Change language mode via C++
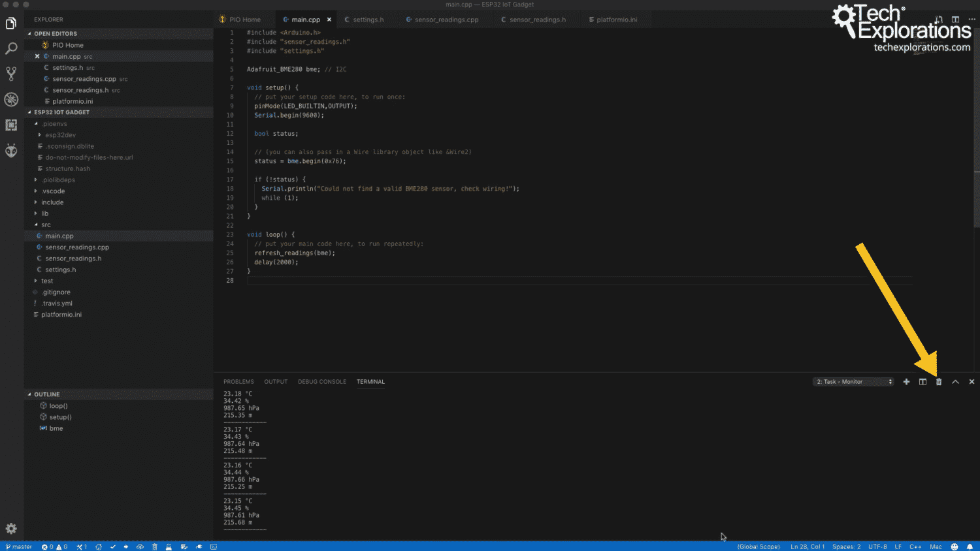 [x=915, y=546]
